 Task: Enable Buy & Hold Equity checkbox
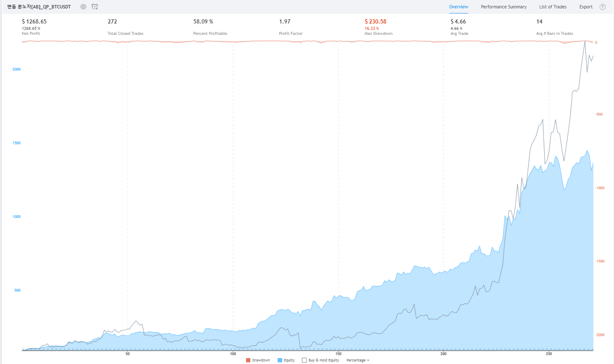click(304, 360)
